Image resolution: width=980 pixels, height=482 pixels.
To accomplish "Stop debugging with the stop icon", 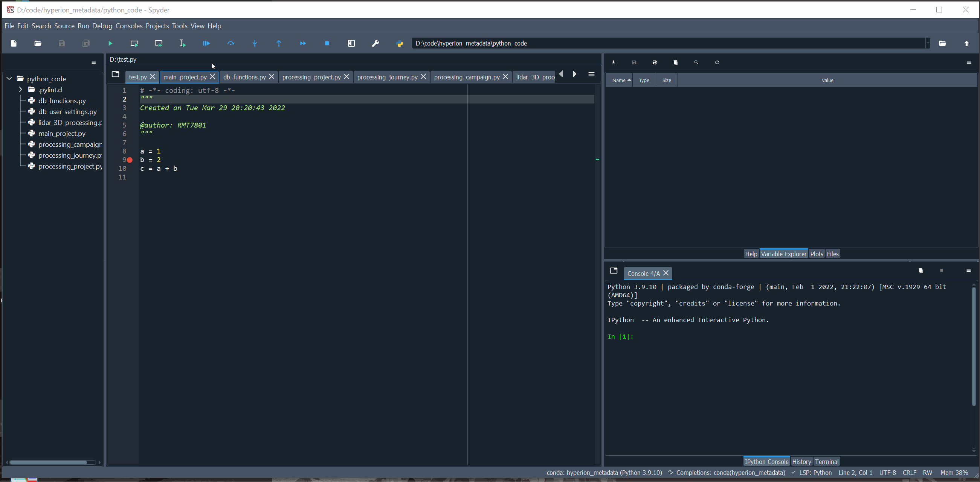I will pyautogui.click(x=327, y=43).
